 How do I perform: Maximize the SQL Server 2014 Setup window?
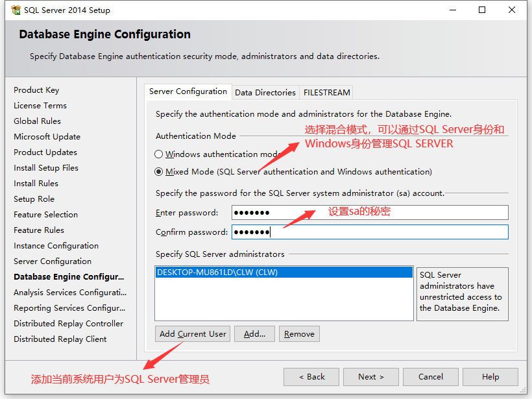click(482, 10)
